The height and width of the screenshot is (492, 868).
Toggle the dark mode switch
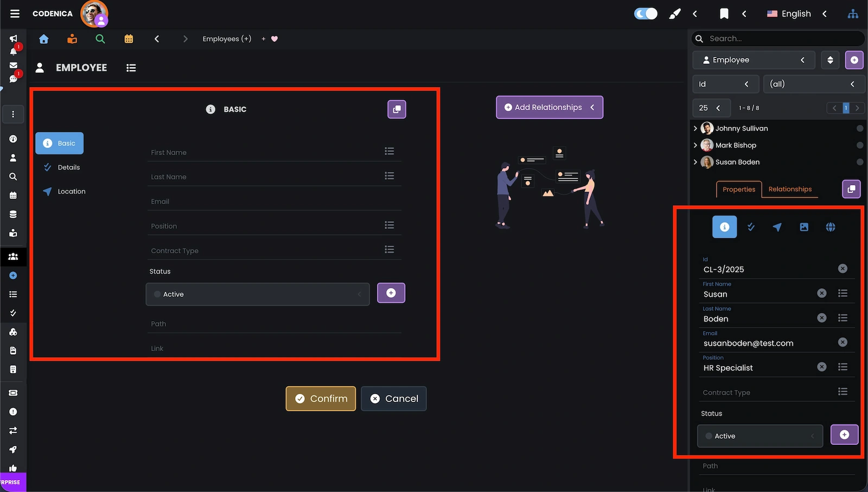pos(645,14)
